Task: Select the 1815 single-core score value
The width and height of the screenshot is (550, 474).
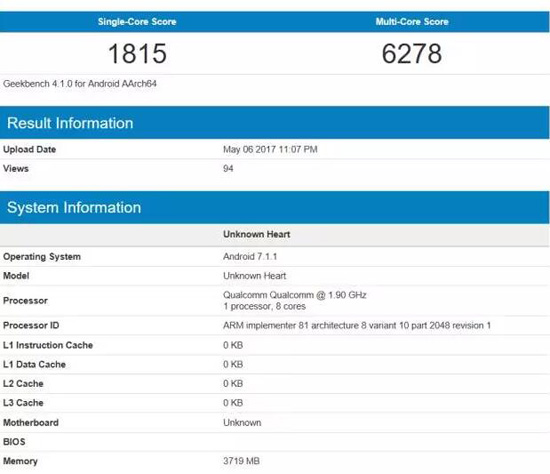Action: [137, 54]
